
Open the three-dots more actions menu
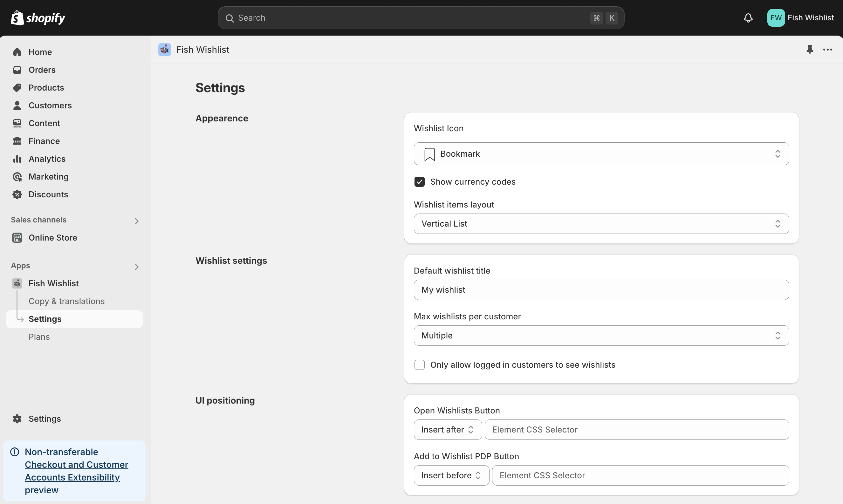(827, 50)
